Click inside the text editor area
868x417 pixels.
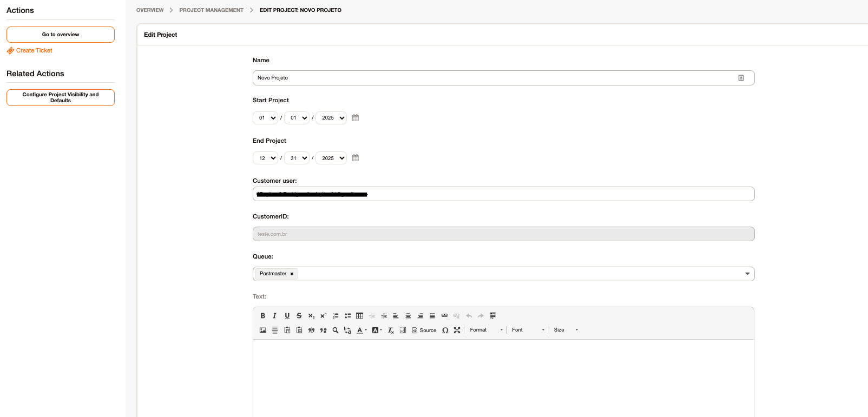(503, 378)
